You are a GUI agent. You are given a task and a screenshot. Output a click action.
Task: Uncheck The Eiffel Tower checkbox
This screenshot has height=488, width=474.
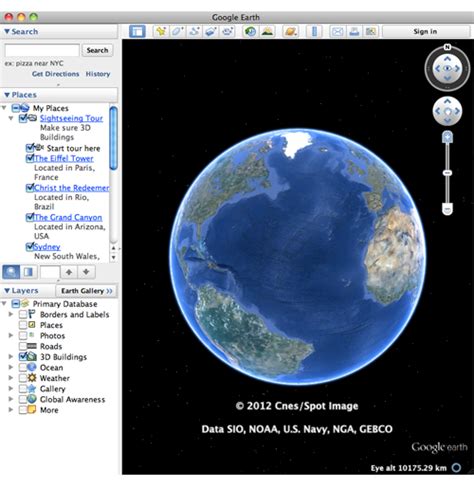[x=30, y=158]
